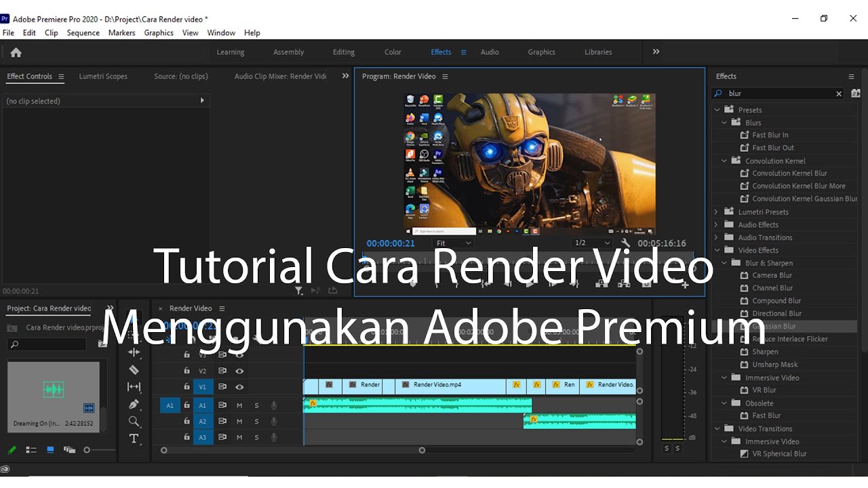Viewport: 868px width, 488px height.
Task: Expand the Lumetri Presets folder
Action: (x=717, y=212)
